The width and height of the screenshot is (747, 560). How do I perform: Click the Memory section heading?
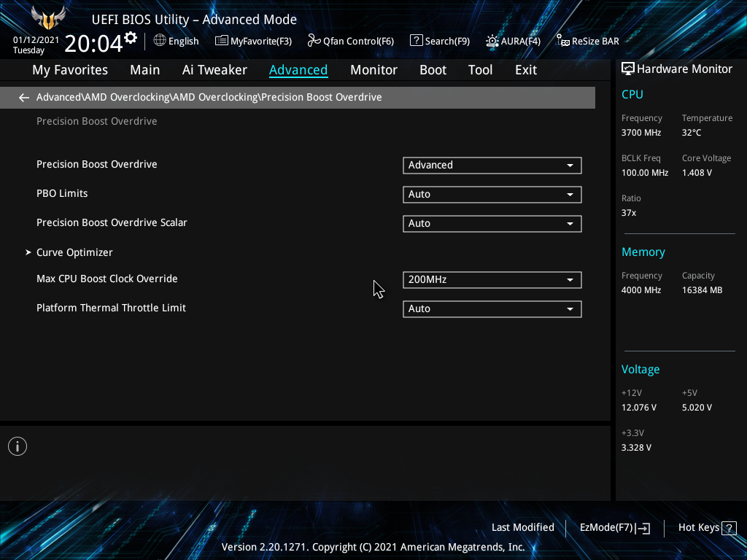click(x=643, y=252)
